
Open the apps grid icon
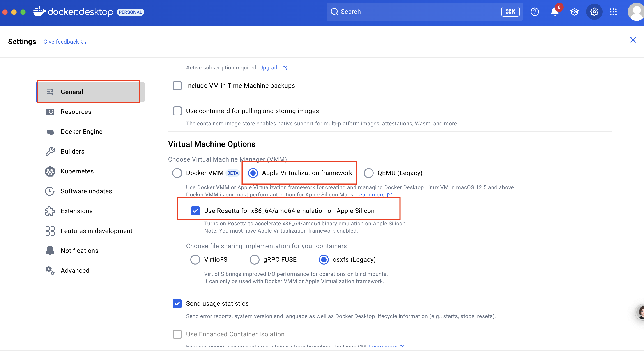(613, 12)
